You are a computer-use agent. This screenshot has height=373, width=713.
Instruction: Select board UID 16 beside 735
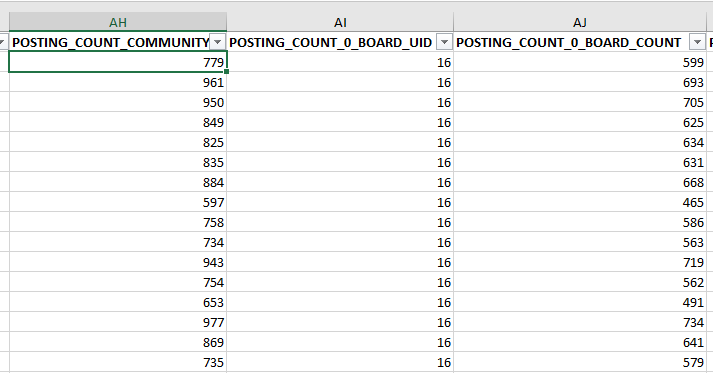(340, 363)
